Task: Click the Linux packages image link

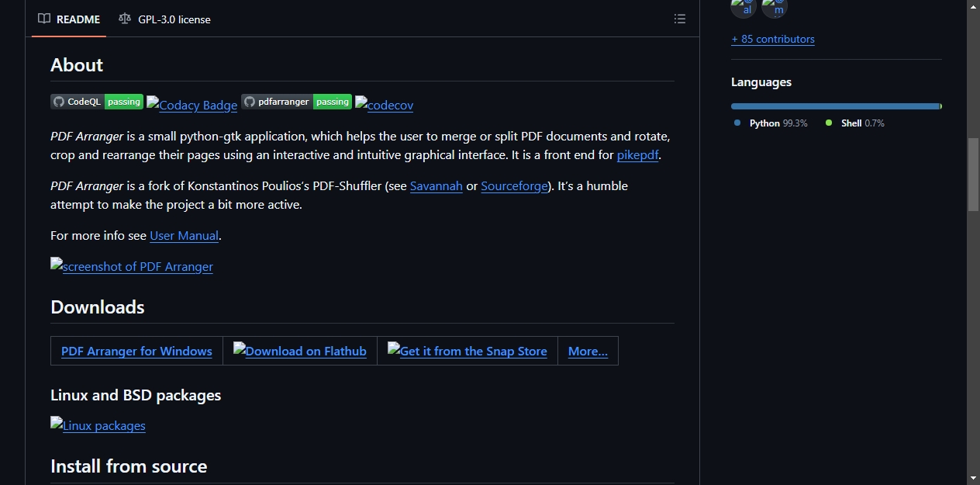Action: pyautogui.click(x=98, y=425)
